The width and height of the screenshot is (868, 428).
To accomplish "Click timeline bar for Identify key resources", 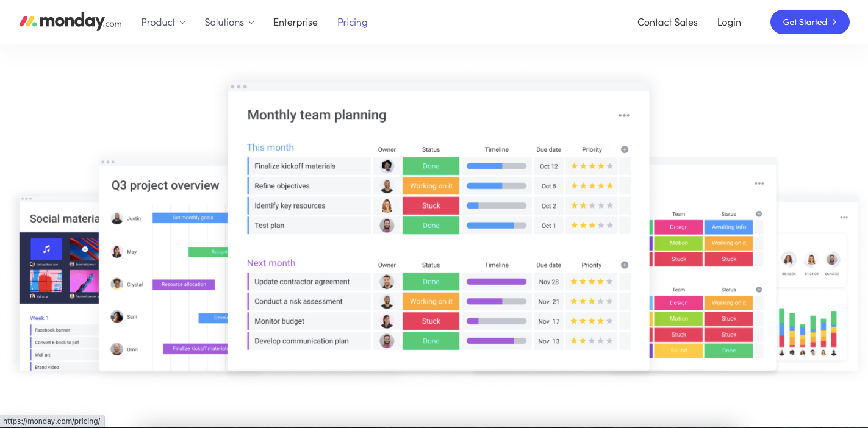I will (x=497, y=205).
